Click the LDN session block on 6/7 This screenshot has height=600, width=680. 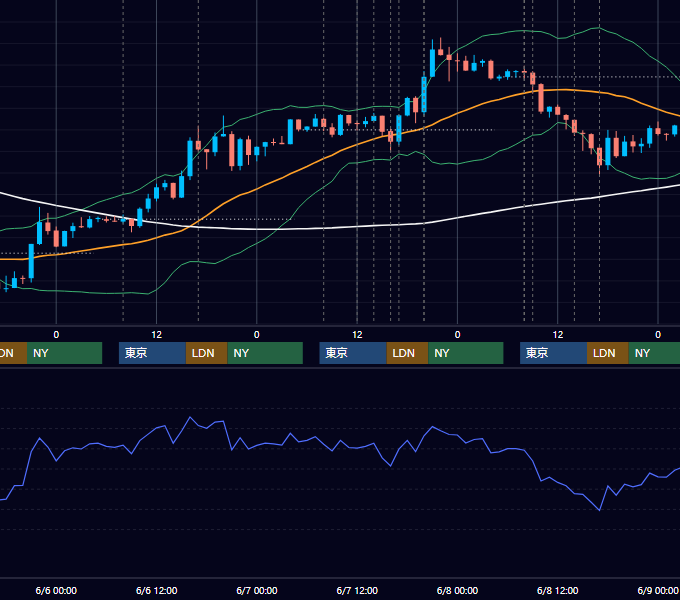click(x=407, y=353)
